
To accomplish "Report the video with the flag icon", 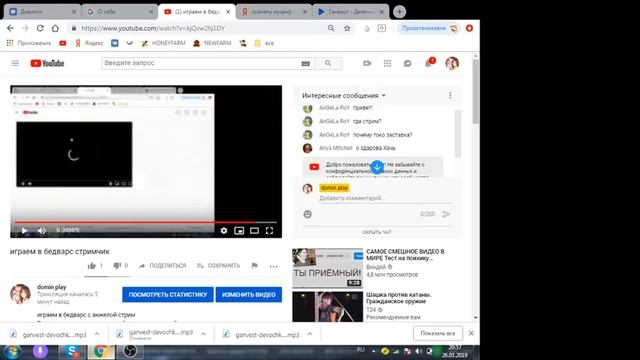I will coord(254,266).
